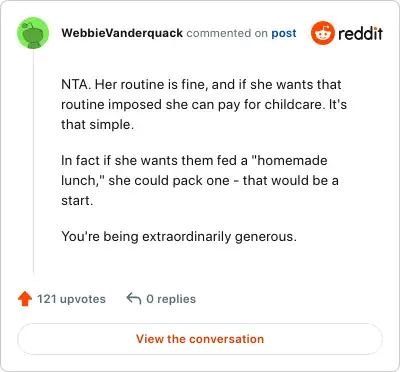Click the word "childcare" in the comment
This screenshot has width=400, height=372.
point(295,105)
